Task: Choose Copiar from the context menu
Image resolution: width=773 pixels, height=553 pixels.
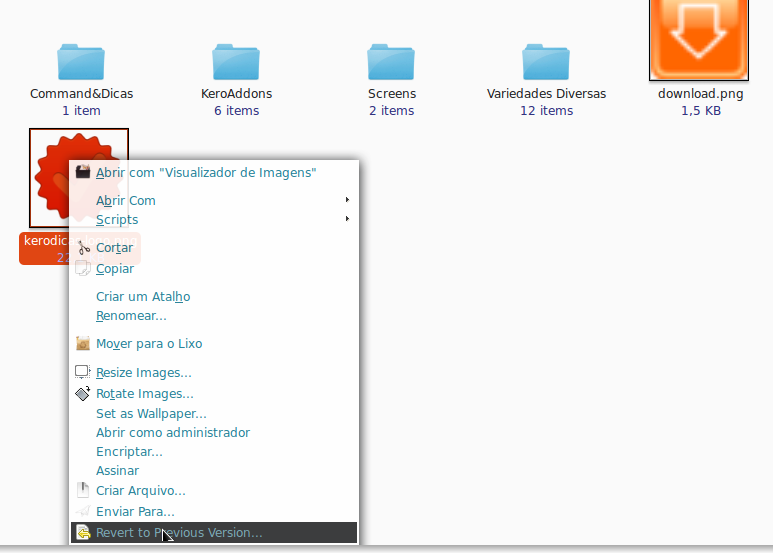Action: click(214, 269)
